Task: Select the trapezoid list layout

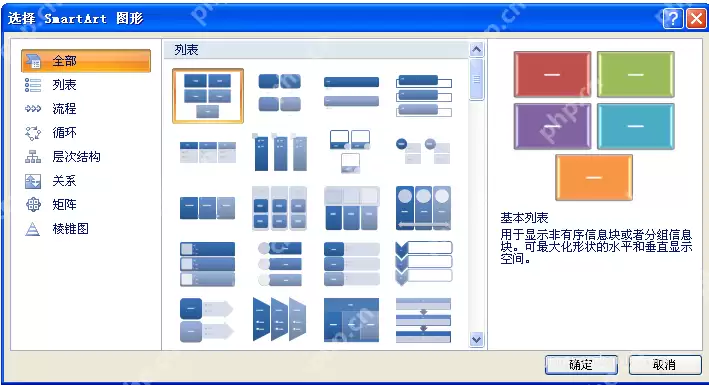Action: tap(279, 320)
